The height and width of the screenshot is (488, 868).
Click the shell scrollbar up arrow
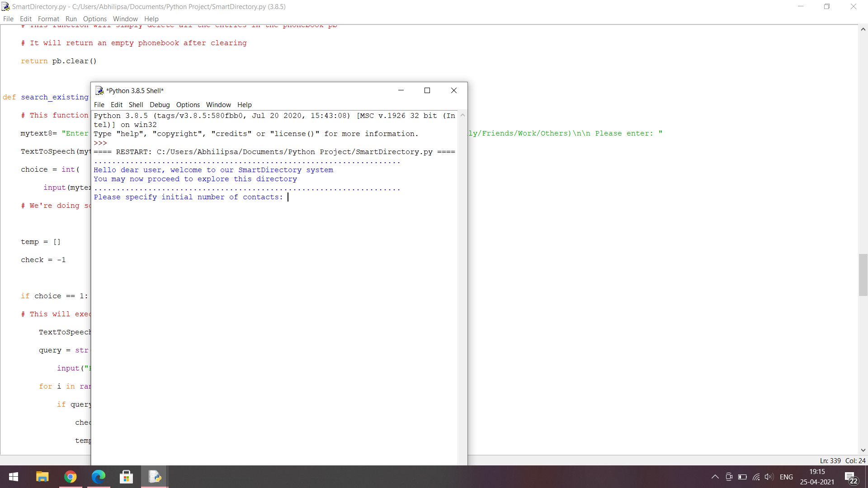pos(462,115)
